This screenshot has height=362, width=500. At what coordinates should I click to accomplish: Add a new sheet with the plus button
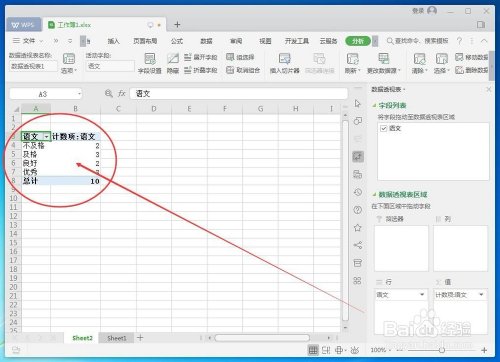[x=140, y=338]
